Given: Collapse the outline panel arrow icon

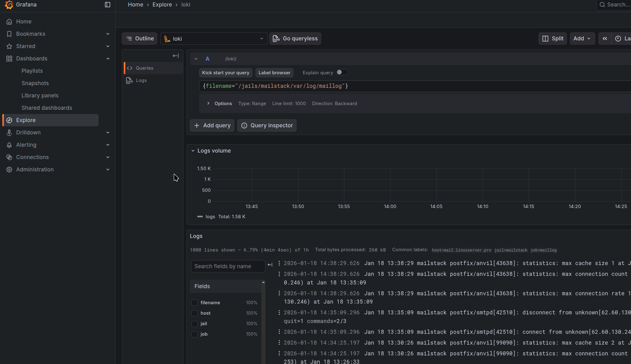Looking at the screenshot, I should pos(176,56).
